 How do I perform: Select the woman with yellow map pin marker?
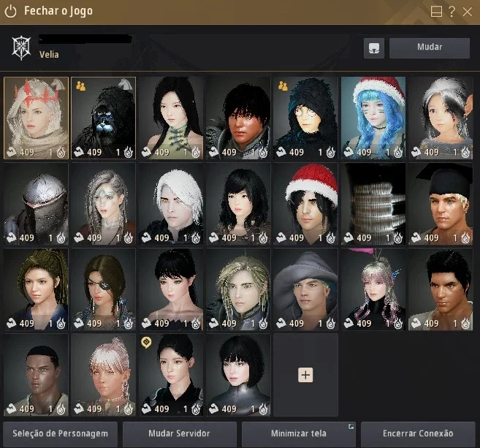coord(171,375)
